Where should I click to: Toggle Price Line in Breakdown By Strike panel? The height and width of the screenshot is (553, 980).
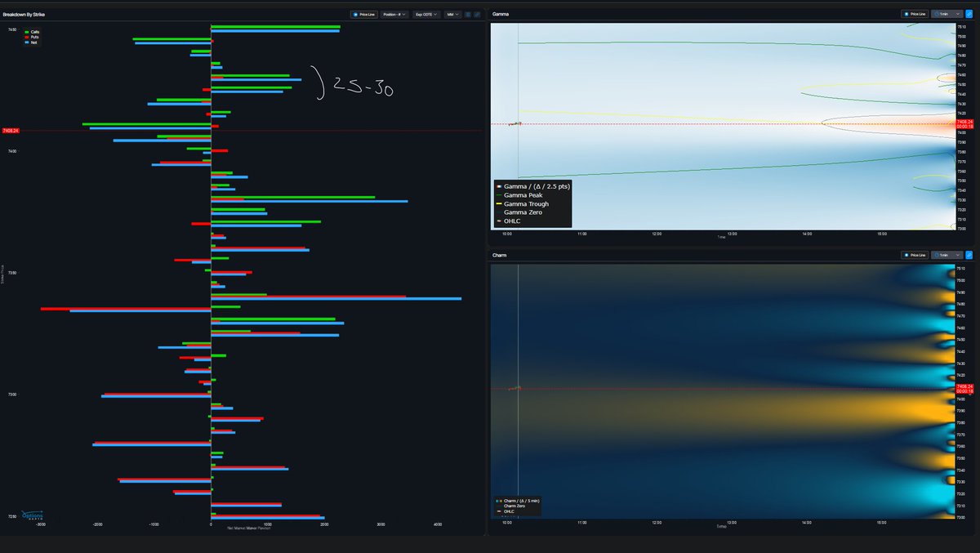click(x=363, y=14)
